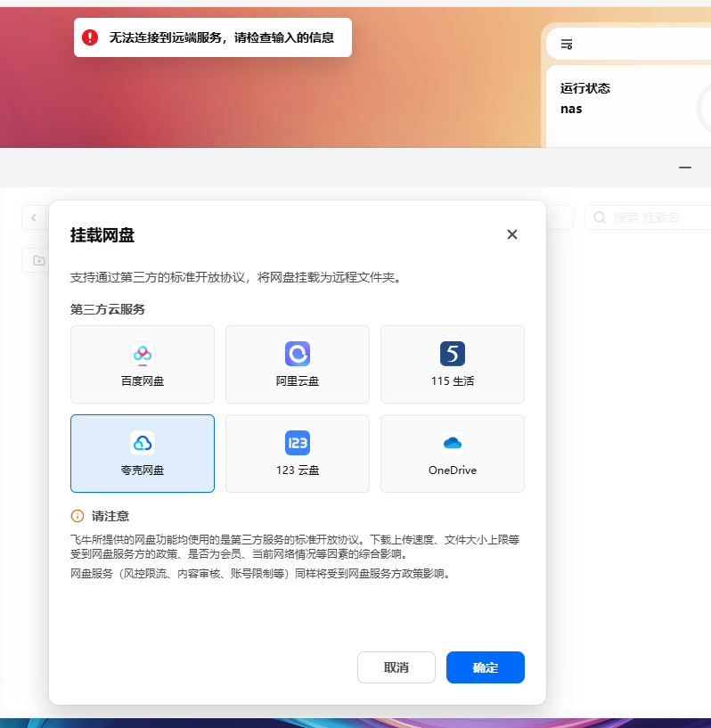711x728 pixels.
Task: Select the 夸克网盘 cloud service card
Action: (143, 454)
